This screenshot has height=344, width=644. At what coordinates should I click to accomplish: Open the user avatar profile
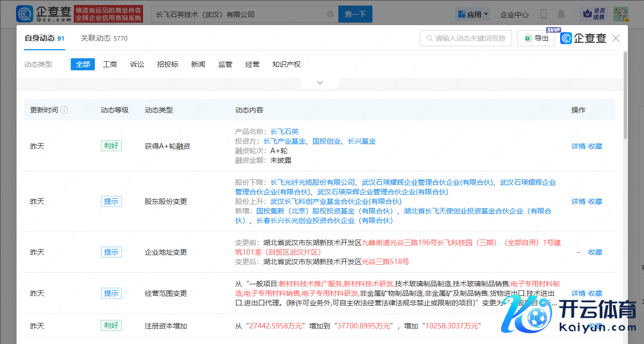point(620,14)
